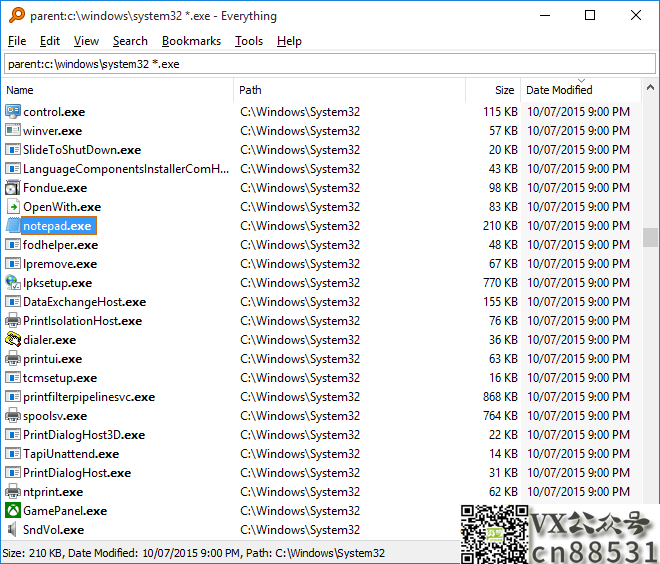The image size is (660, 564).
Task: Click the GamePanel.exe Xbox icon
Action: [x=12, y=511]
